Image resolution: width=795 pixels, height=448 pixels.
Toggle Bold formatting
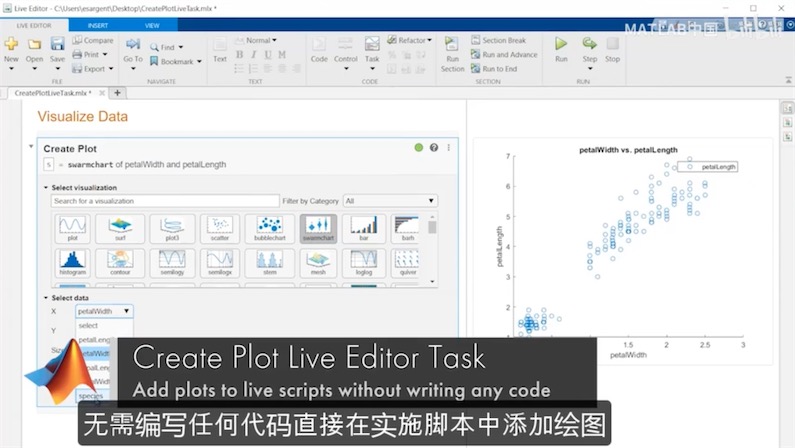pyautogui.click(x=239, y=54)
